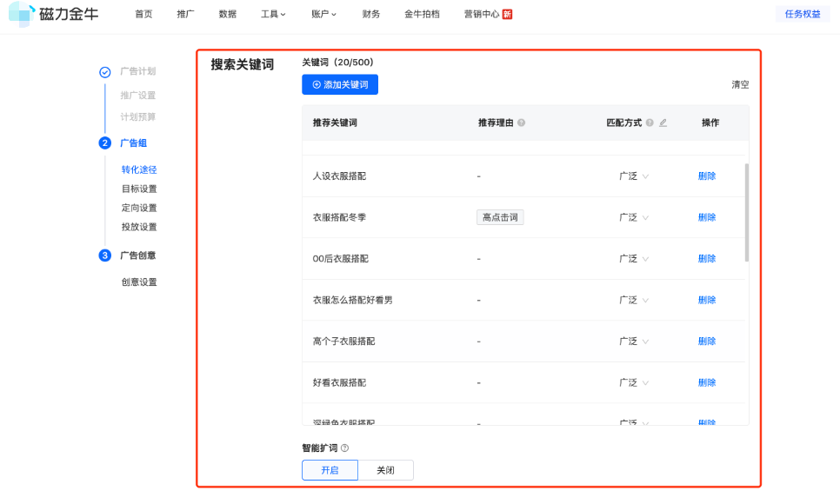Screen dimensions: 840x504
Task: Open match type dropdown for 衣服搭配冬季
Action: pos(632,216)
